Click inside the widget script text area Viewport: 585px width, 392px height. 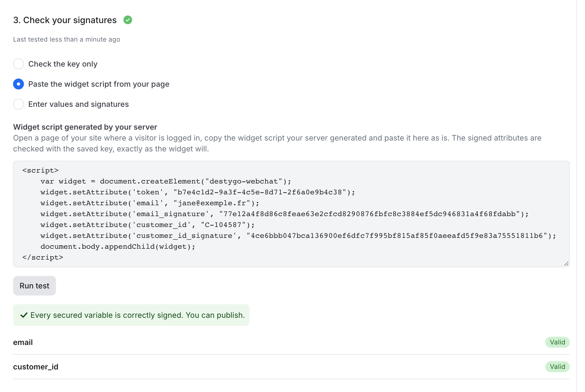(291, 214)
